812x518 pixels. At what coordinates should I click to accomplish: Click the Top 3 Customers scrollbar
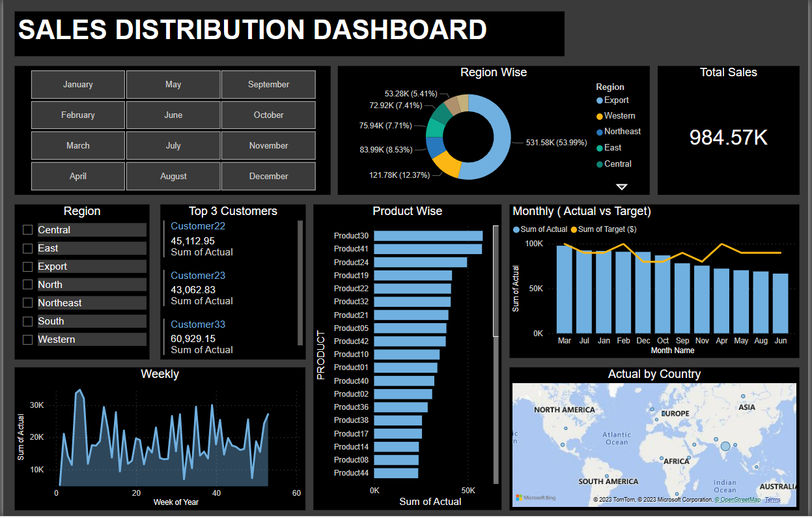coord(300,281)
